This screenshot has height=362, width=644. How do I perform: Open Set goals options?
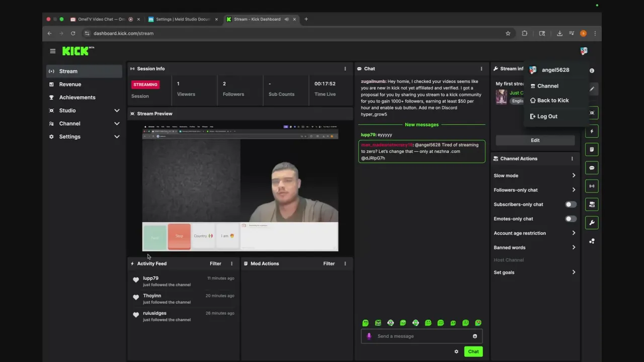point(535,272)
